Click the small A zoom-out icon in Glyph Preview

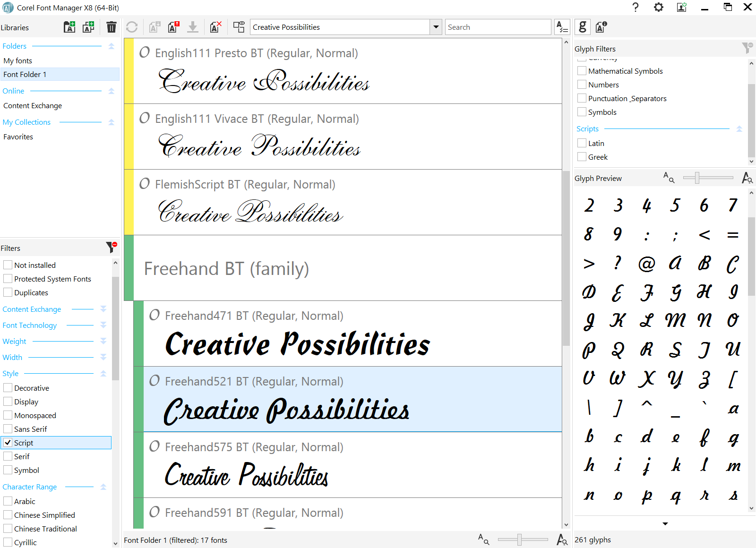point(669,178)
